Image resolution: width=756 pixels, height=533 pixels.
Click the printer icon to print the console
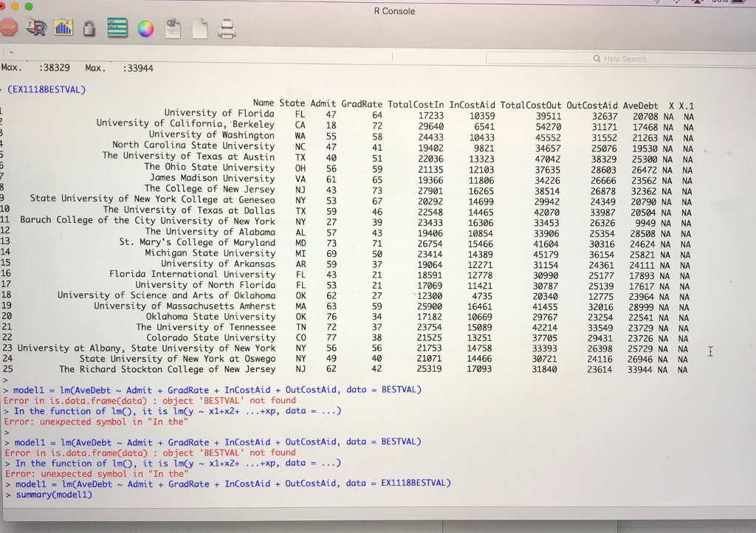click(x=225, y=28)
